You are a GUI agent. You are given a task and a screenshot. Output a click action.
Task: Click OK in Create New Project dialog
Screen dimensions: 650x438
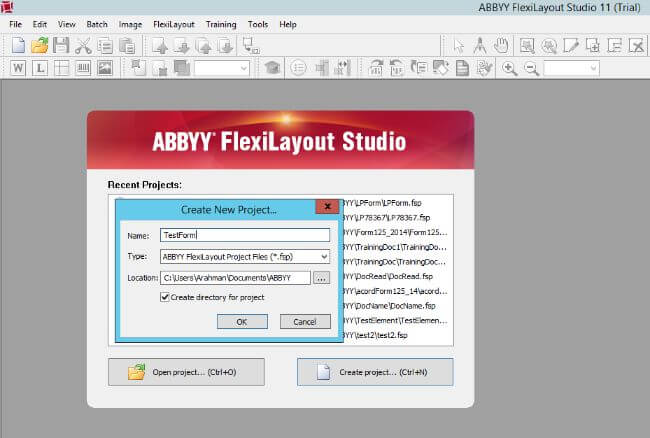pos(242,322)
